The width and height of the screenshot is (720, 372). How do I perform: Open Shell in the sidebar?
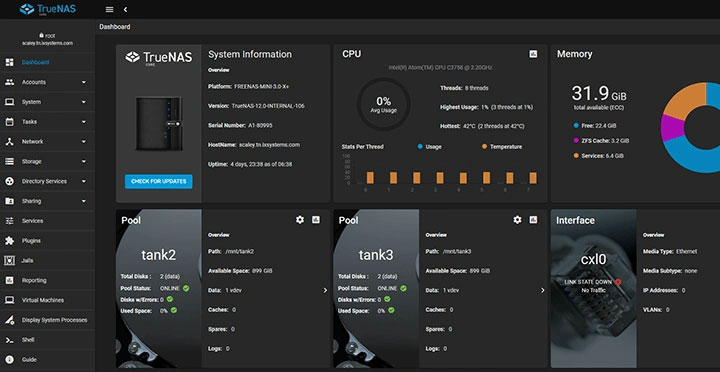47,340
